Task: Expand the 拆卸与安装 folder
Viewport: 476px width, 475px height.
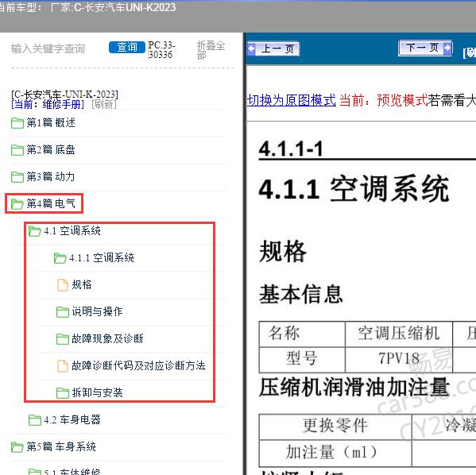Action: click(97, 392)
